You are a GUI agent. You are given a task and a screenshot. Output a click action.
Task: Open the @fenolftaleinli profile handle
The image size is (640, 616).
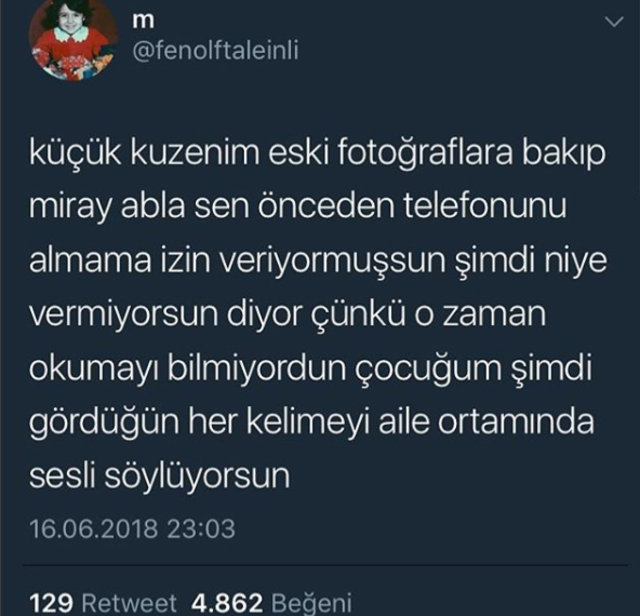click(216, 51)
